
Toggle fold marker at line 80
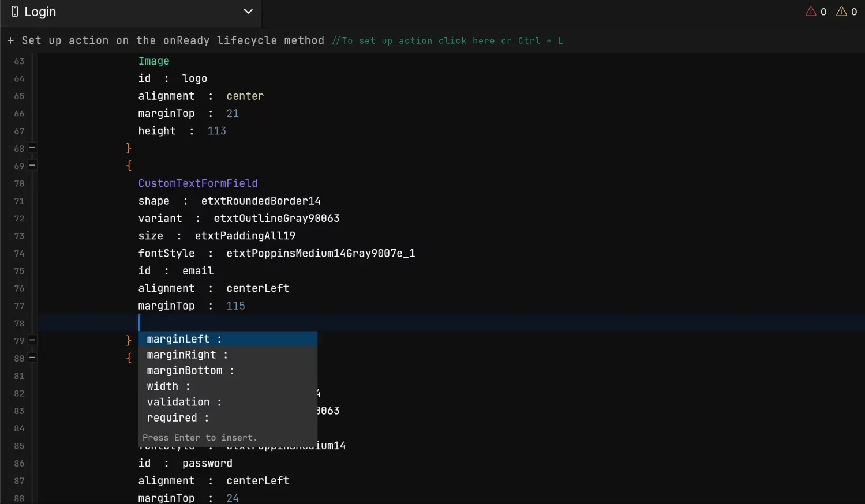32,358
